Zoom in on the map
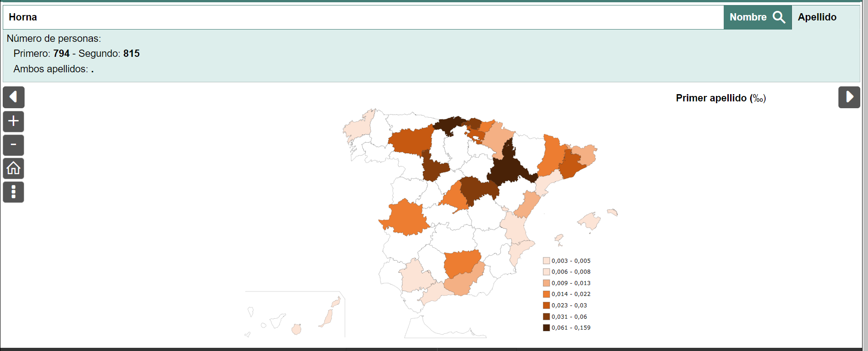The height and width of the screenshot is (351, 868). pos(14,121)
